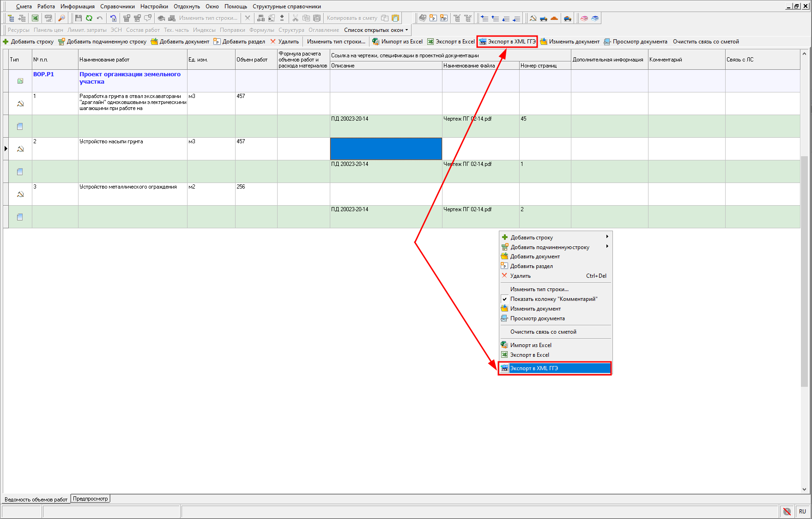Click the green refresh arrows icon

89,18
